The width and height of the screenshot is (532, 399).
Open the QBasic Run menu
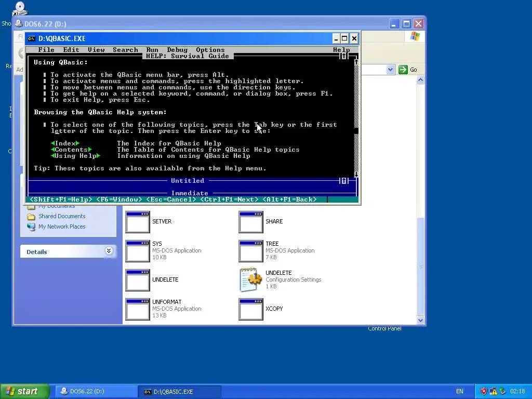152,50
